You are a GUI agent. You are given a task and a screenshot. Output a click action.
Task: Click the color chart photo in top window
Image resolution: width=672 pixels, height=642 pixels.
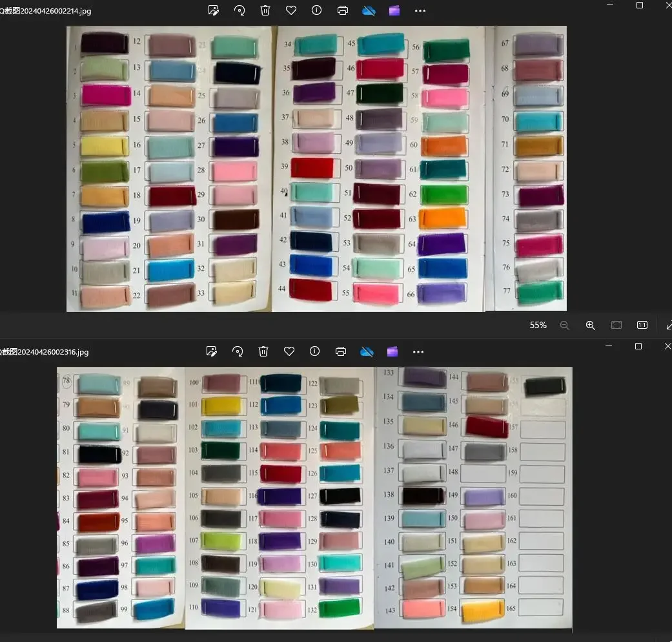[316, 169]
